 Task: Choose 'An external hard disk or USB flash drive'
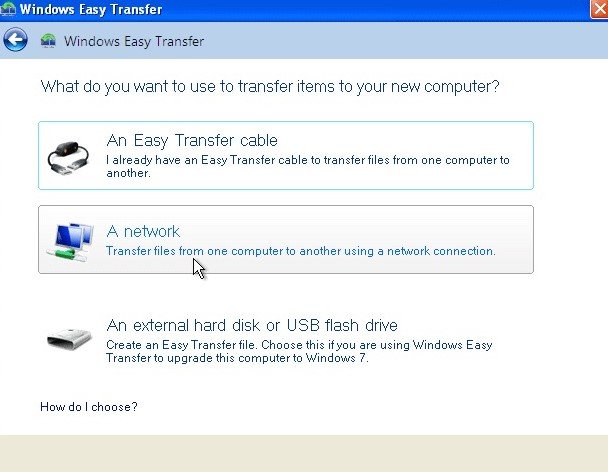click(252, 325)
